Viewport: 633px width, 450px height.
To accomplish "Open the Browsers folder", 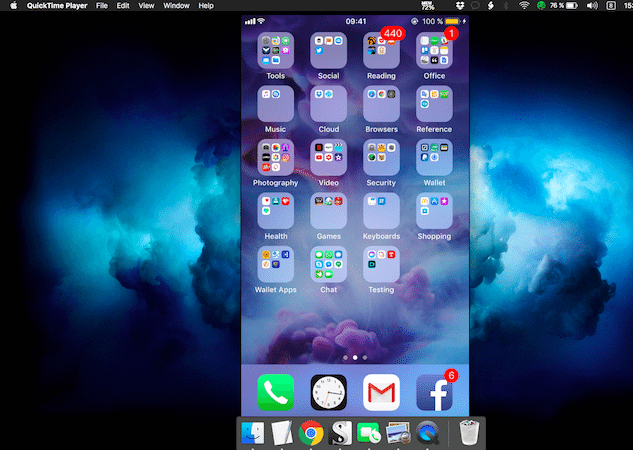I will point(381,104).
